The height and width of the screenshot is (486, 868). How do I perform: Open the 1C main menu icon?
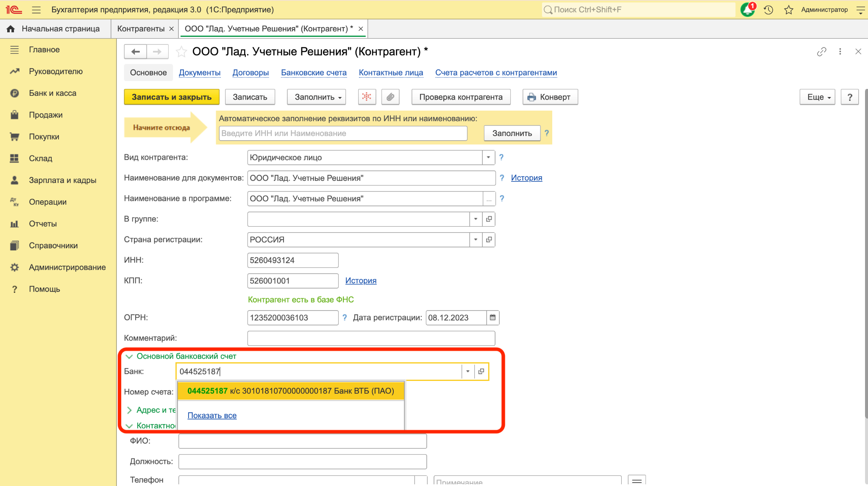[x=14, y=9]
